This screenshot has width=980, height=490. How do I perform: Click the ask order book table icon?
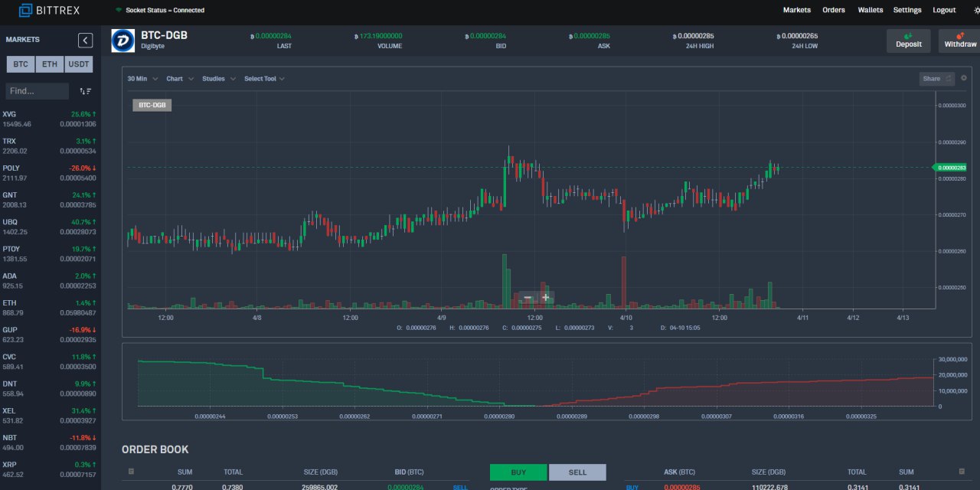pyautogui.click(x=962, y=472)
